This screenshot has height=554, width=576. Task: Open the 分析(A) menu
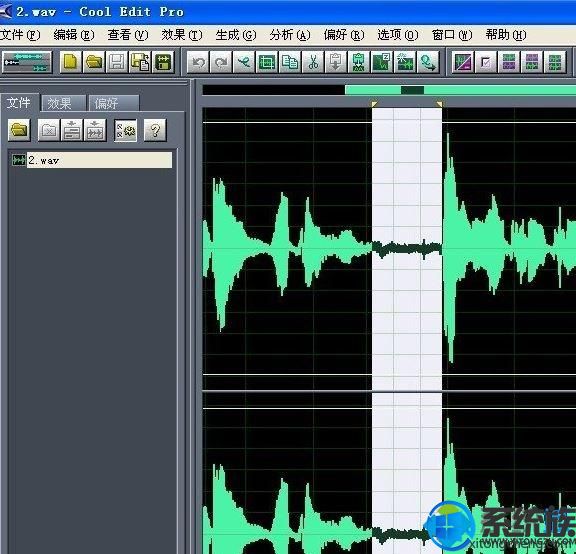tap(290, 35)
